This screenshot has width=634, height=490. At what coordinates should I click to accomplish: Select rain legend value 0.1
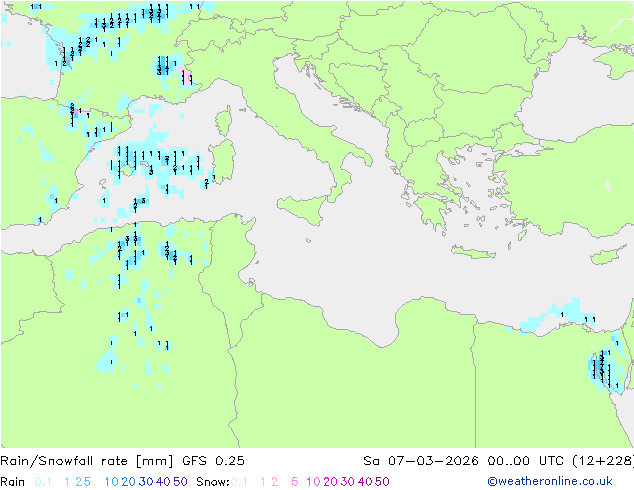[x=43, y=482]
